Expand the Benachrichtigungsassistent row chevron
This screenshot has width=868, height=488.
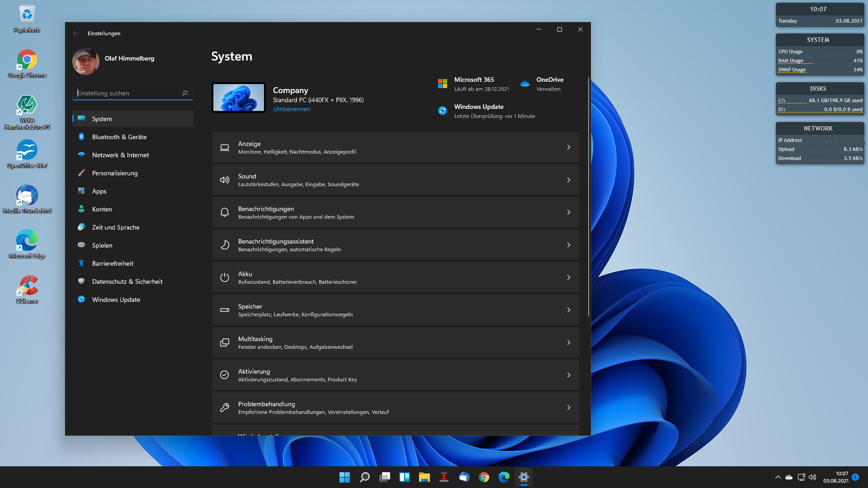click(568, 245)
